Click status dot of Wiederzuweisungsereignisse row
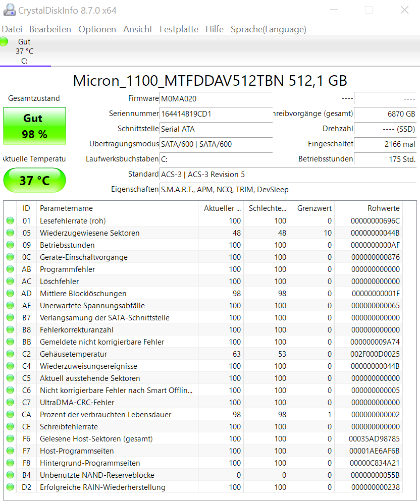 coord(10,366)
